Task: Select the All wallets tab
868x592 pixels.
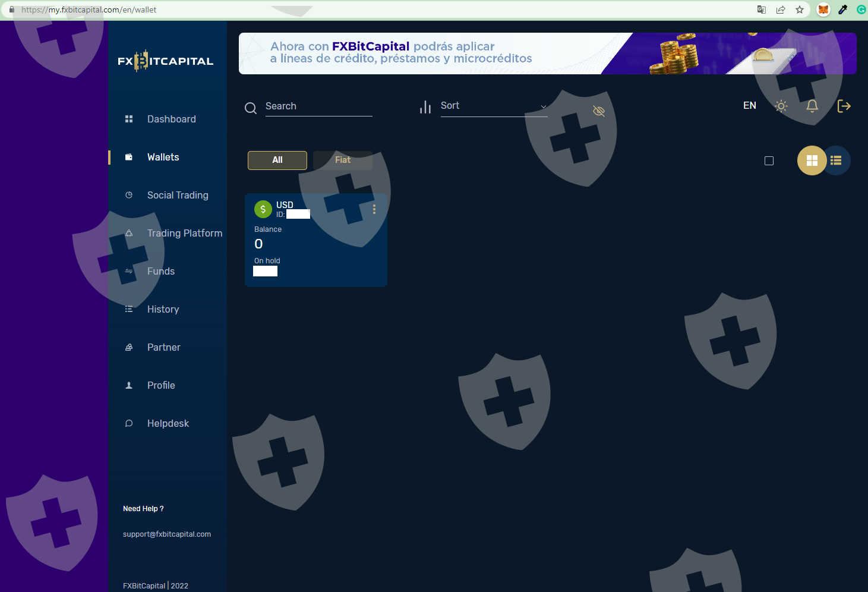Action: point(277,160)
